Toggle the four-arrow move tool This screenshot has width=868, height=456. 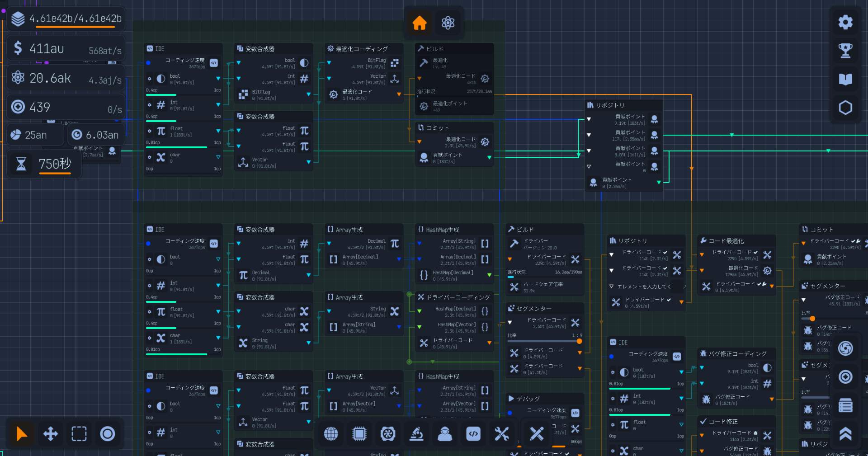[50, 434]
